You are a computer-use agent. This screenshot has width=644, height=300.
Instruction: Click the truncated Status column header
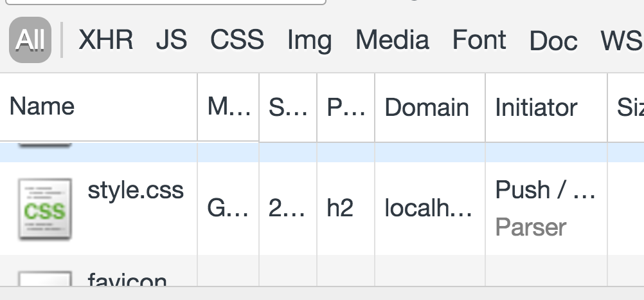(288, 108)
